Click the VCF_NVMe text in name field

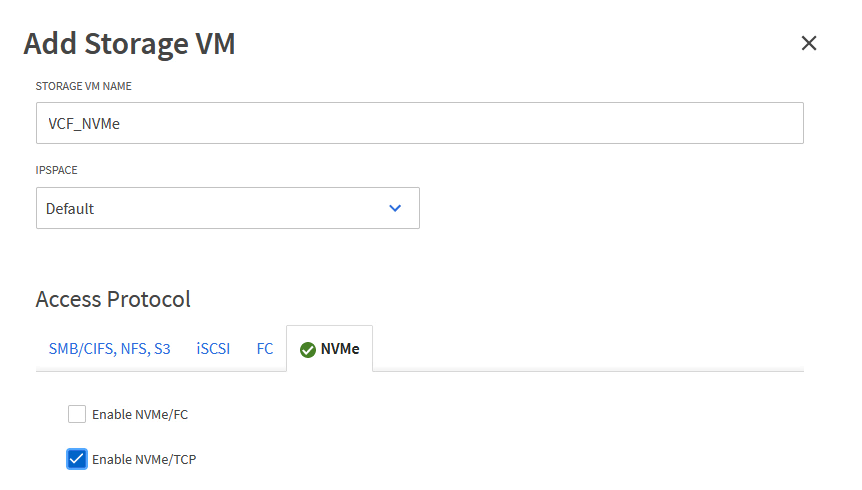point(85,124)
